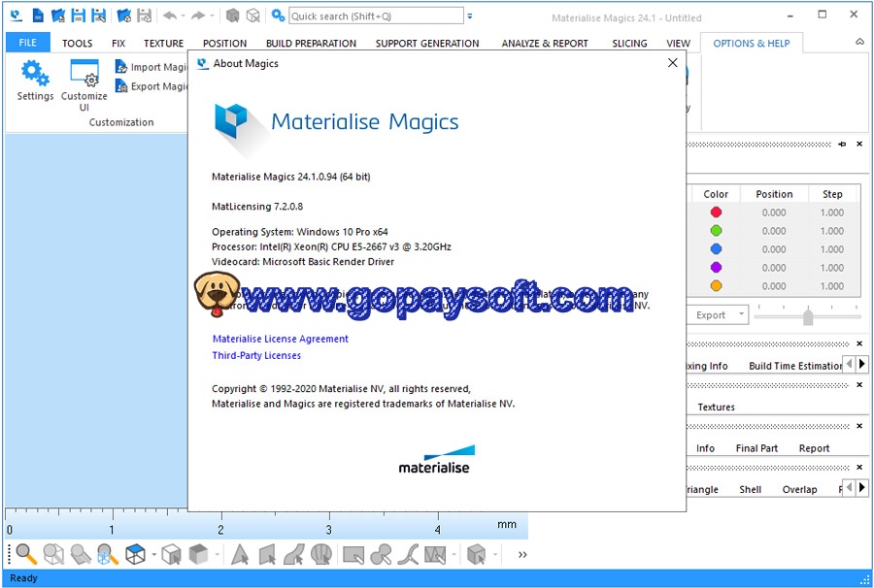Image resolution: width=874 pixels, height=588 pixels.
Task: Open the Third-Party Licenses link
Action: pyautogui.click(x=256, y=355)
